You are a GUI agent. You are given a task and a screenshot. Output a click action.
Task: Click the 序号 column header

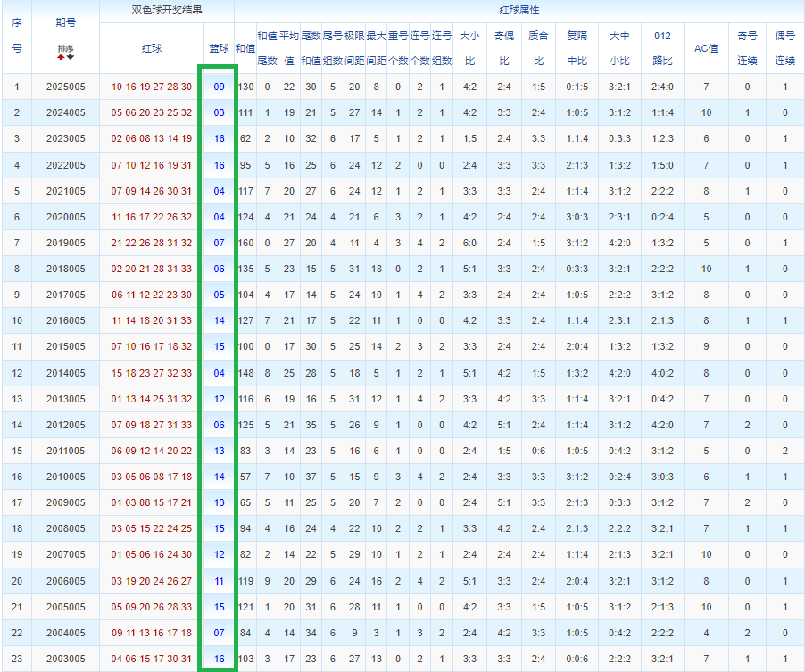click(x=16, y=36)
